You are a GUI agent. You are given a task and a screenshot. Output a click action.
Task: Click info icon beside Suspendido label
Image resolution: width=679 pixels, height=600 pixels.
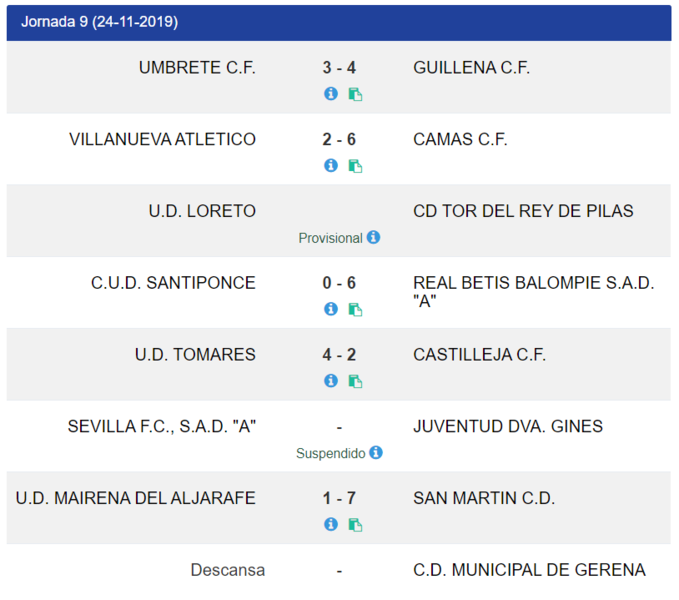tap(376, 452)
